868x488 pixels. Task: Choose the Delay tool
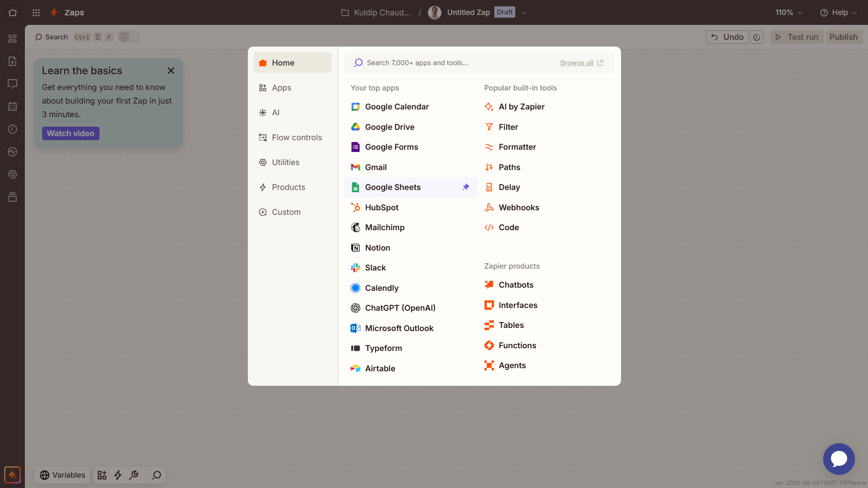pos(545,187)
